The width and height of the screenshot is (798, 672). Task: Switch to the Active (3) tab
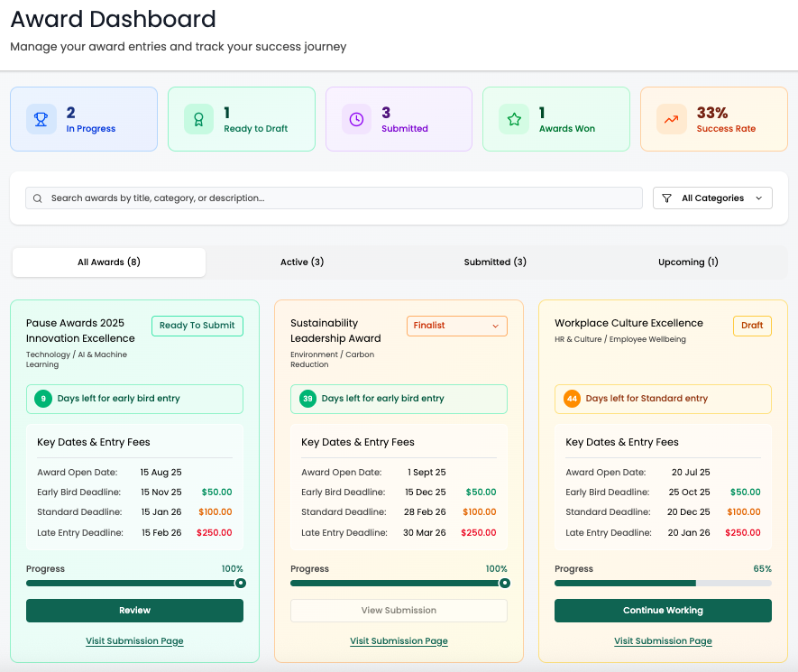[302, 262]
